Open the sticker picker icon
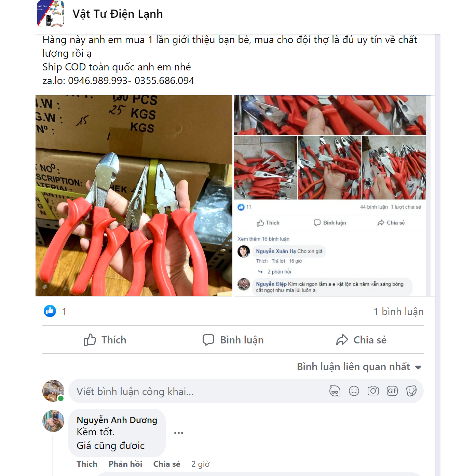This screenshot has height=476, width=476. pyautogui.click(x=411, y=391)
